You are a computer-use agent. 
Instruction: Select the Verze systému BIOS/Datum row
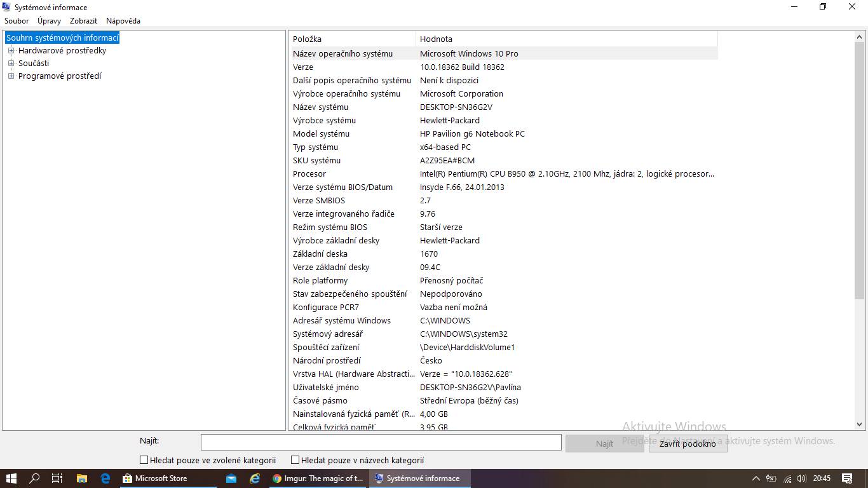click(504, 187)
